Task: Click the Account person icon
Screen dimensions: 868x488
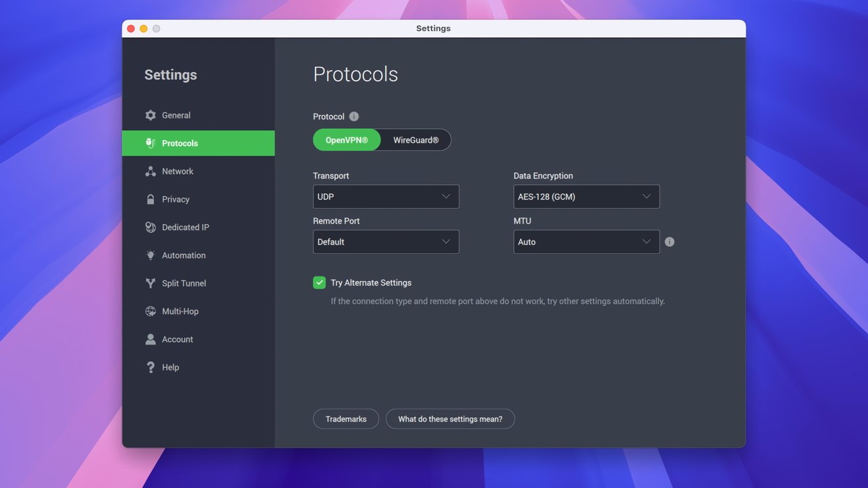Action: [x=150, y=339]
